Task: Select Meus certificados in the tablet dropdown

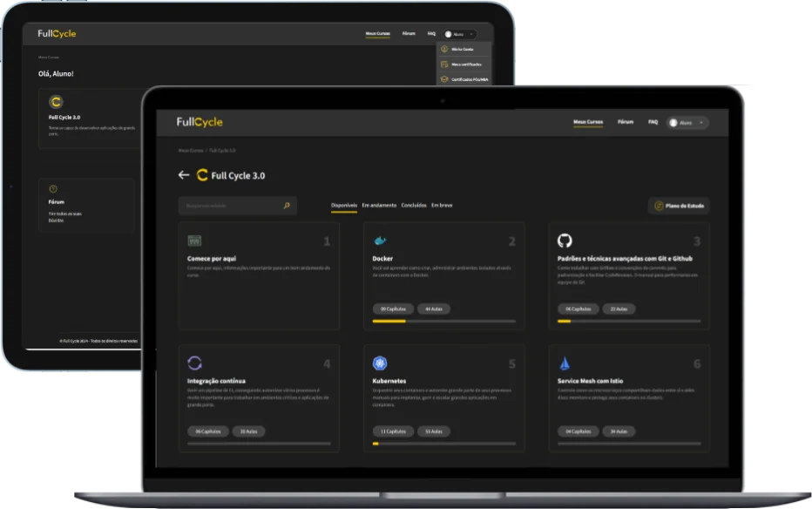Action: point(467,64)
